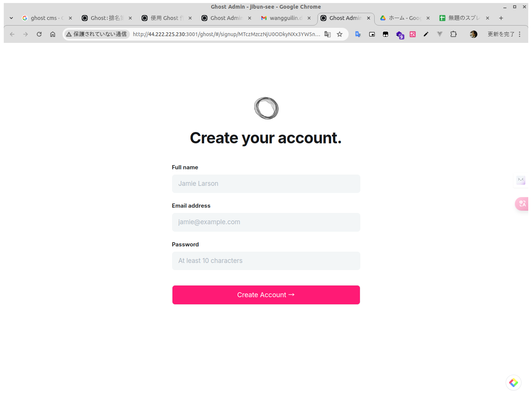This screenshot has height=401, width=532.
Task: Click the translate page icon in address bar
Action: 328,34
